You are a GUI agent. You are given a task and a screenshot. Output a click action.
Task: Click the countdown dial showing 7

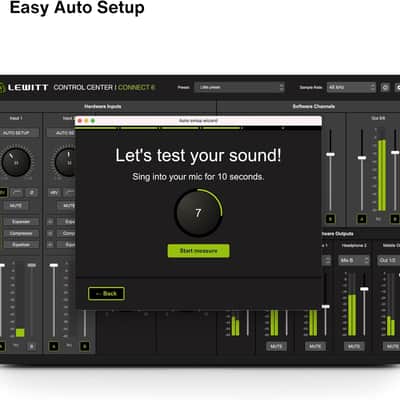click(198, 213)
